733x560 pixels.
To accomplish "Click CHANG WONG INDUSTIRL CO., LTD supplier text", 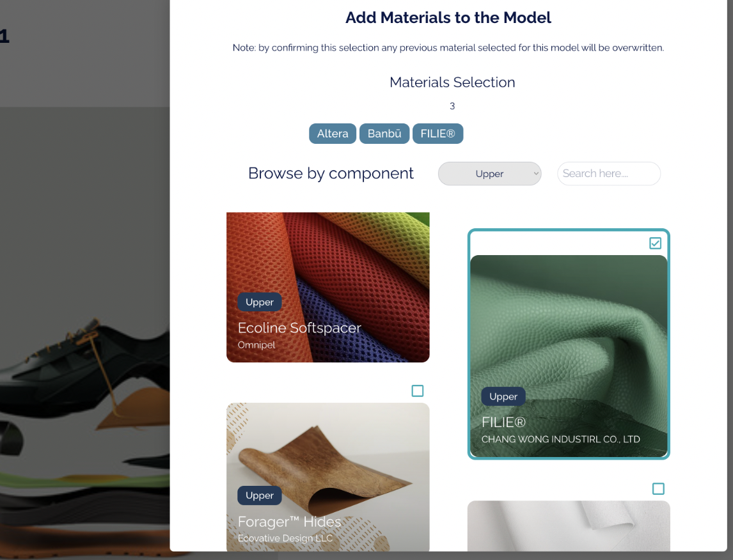I will tap(560, 439).
